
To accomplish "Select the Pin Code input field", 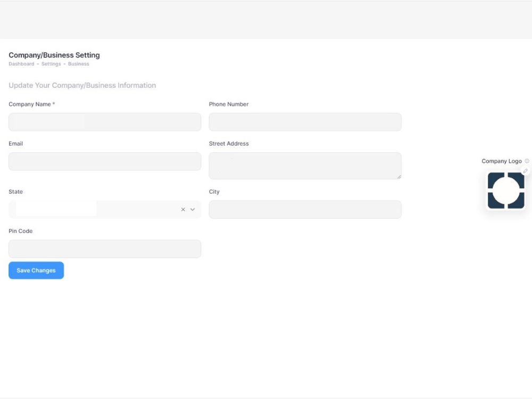I will click(x=105, y=248).
